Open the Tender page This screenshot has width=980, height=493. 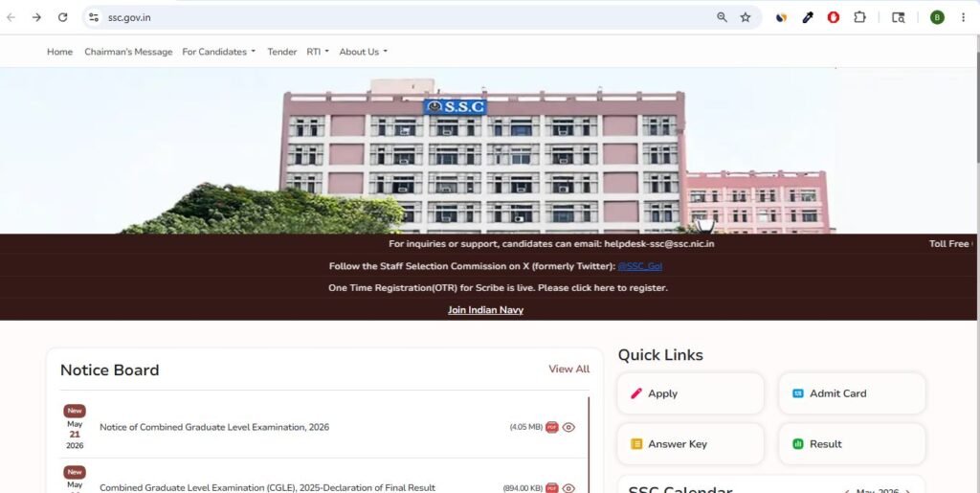point(282,52)
